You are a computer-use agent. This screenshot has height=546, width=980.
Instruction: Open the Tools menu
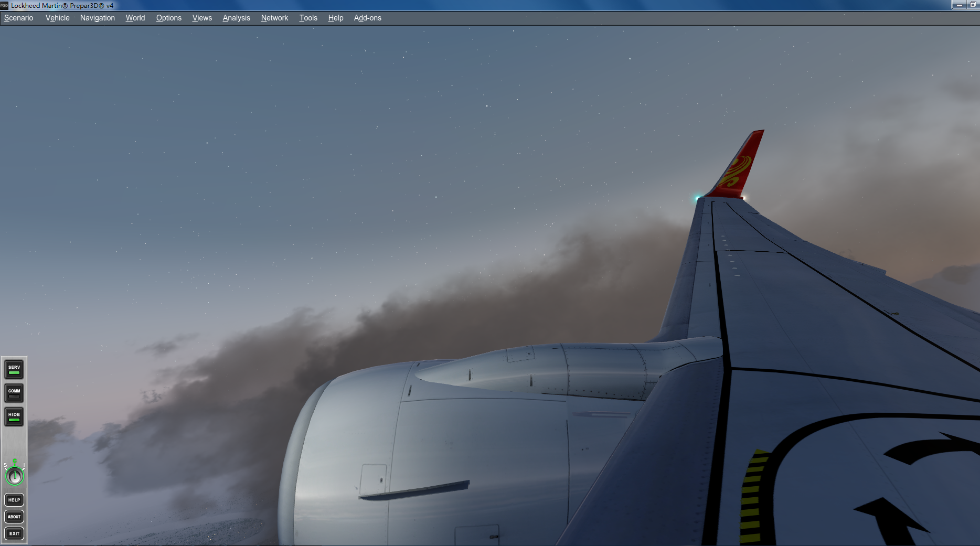(x=308, y=17)
